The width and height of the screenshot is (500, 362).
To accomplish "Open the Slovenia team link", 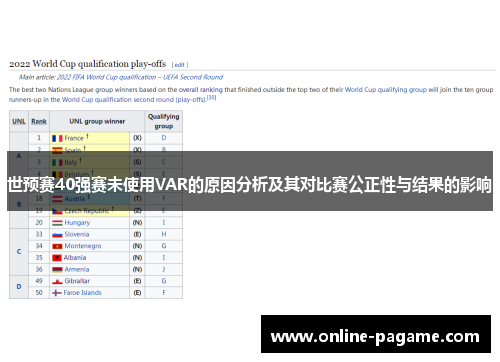I will coord(77,234).
